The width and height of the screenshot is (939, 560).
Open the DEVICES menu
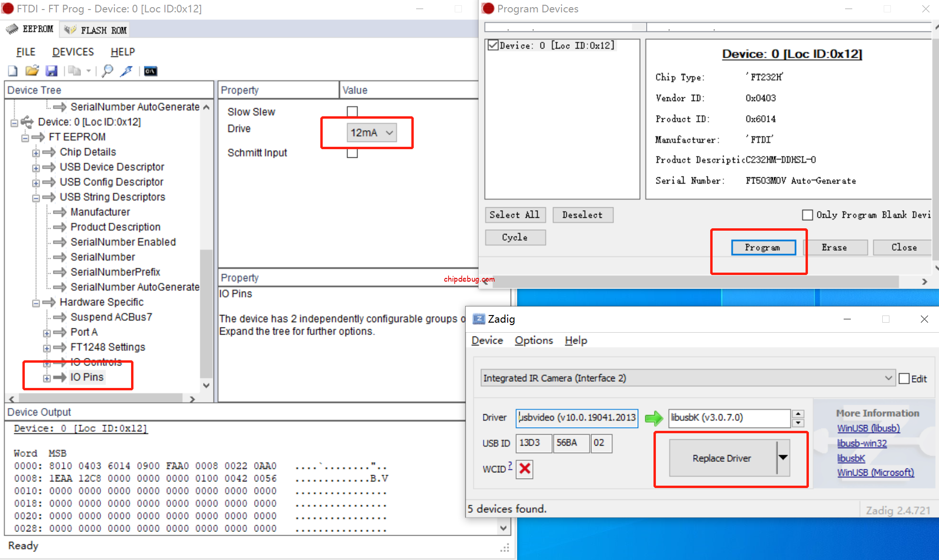click(x=73, y=51)
